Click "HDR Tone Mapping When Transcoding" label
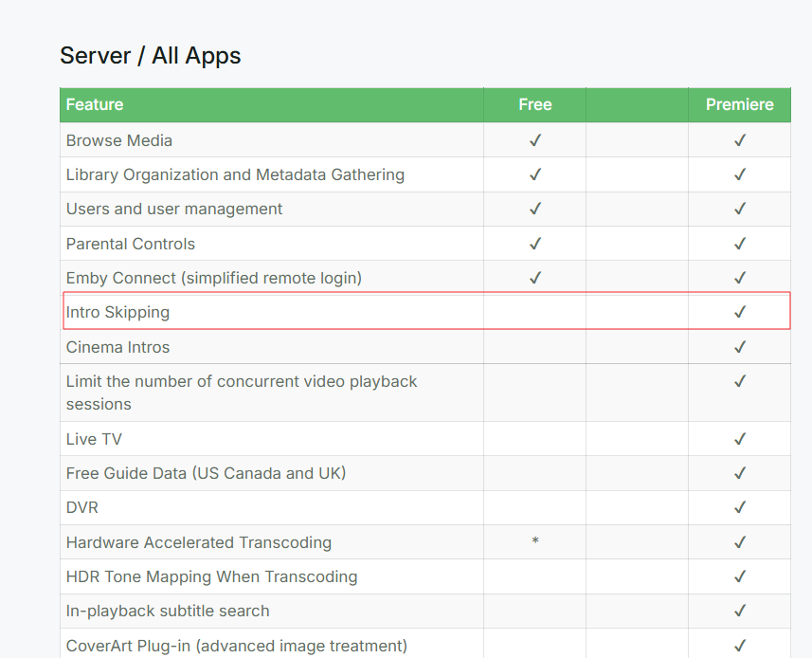812x658 pixels. (x=212, y=576)
